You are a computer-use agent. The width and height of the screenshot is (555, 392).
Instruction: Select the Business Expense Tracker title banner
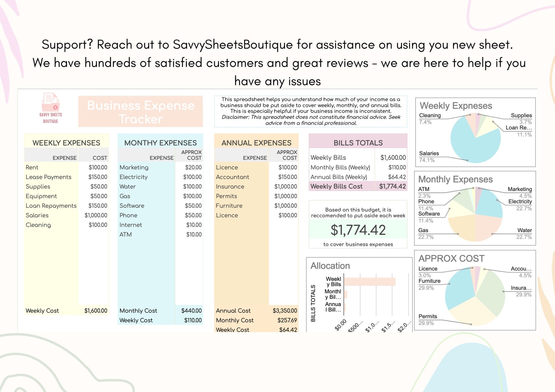click(141, 112)
